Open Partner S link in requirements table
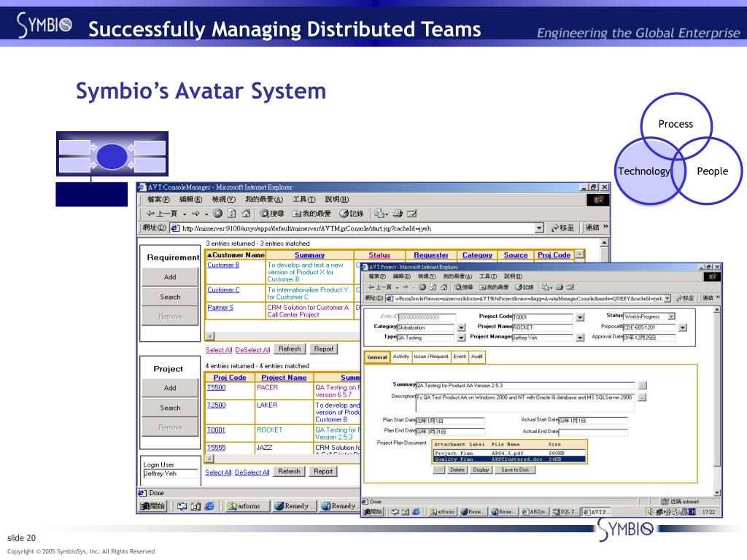The height and width of the screenshot is (560, 747). pyautogui.click(x=220, y=308)
